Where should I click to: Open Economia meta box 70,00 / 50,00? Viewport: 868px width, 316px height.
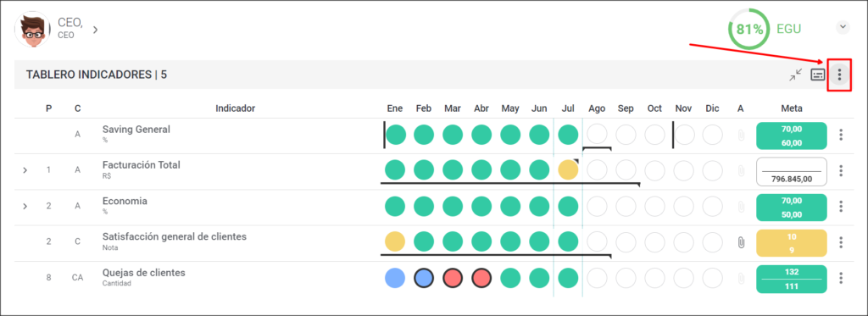tap(791, 208)
